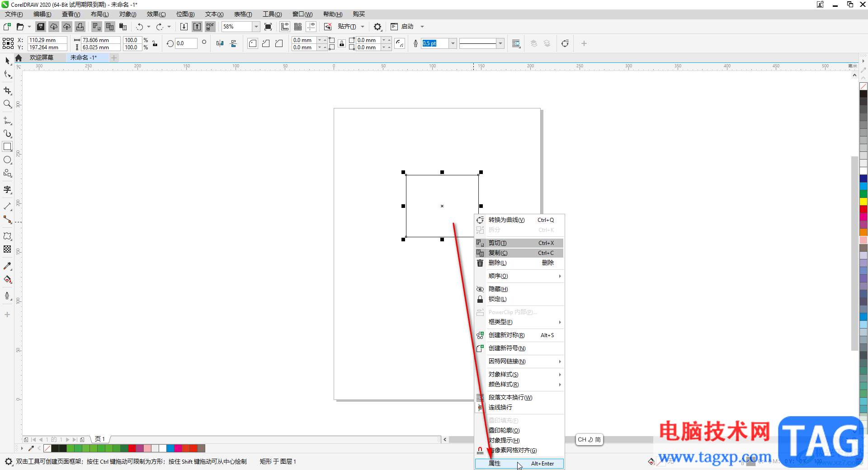This screenshot has width=868, height=470.
Task: Select the Round corner option
Action: [253, 43]
